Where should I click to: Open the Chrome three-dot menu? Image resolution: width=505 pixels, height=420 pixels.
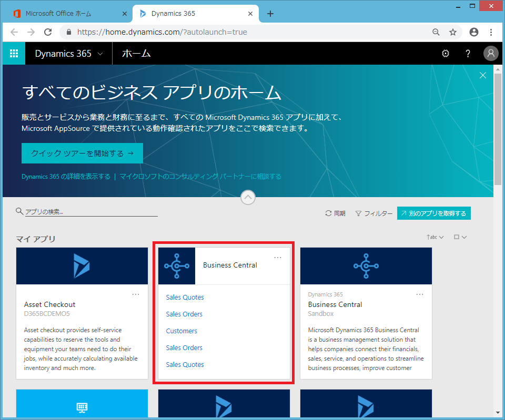(491, 32)
